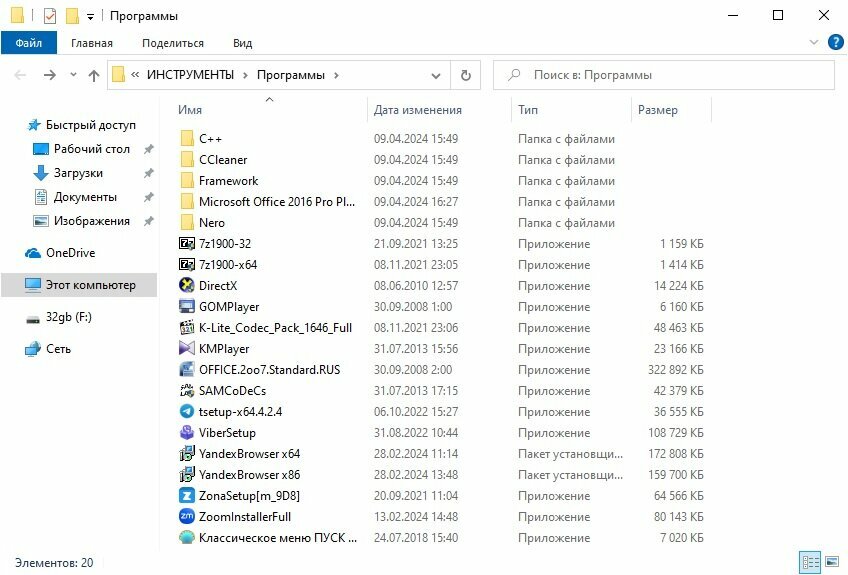Open the Properties quick access toolbar icon

(50, 16)
